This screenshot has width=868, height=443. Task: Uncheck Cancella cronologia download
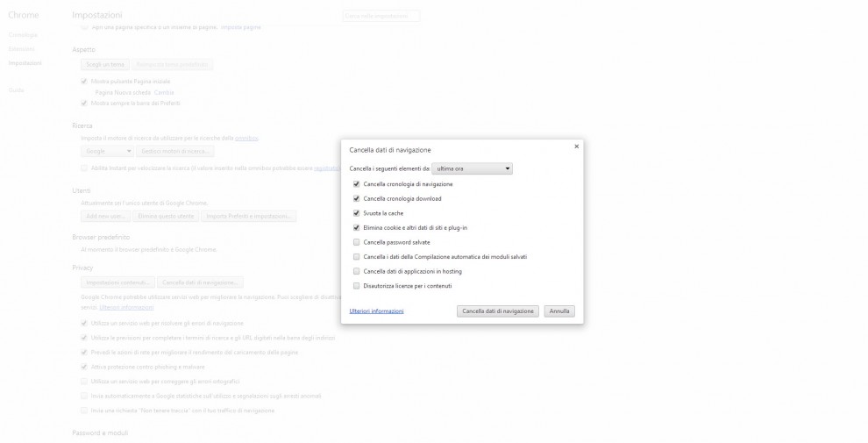coord(357,198)
